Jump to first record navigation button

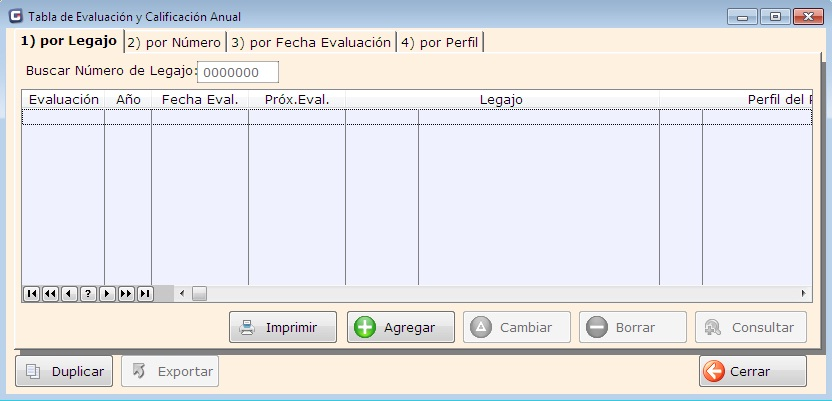(x=31, y=294)
